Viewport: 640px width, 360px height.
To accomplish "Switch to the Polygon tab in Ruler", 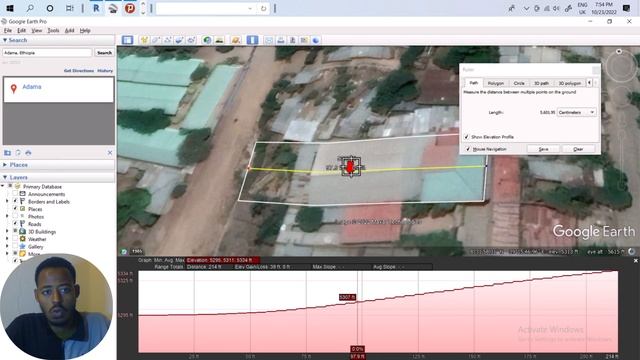I will pos(496,83).
